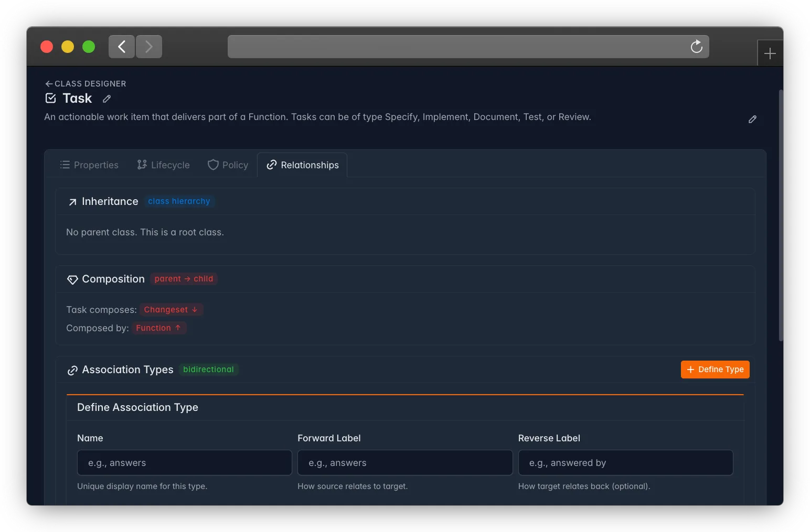This screenshot has width=810, height=532.
Task: Click the Define Type button
Action: coord(715,370)
